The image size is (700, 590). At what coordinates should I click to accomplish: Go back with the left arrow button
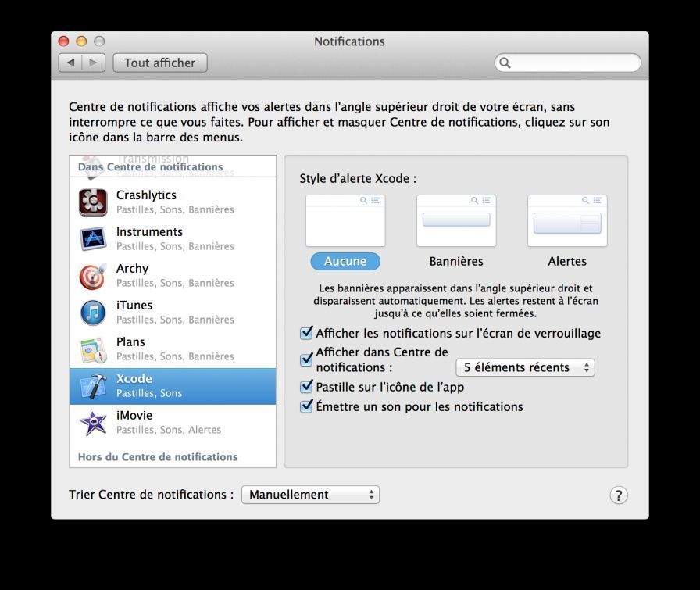(x=71, y=63)
